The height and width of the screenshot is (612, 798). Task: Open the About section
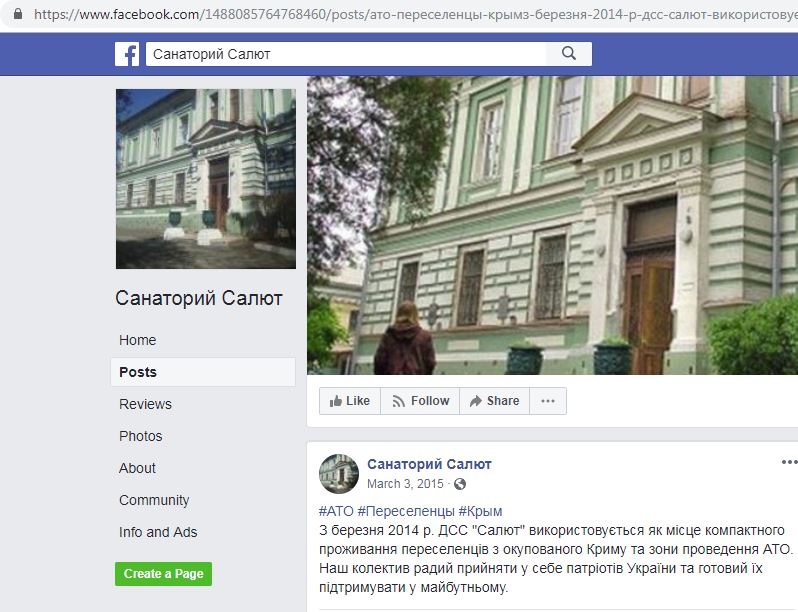pyautogui.click(x=137, y=468)
